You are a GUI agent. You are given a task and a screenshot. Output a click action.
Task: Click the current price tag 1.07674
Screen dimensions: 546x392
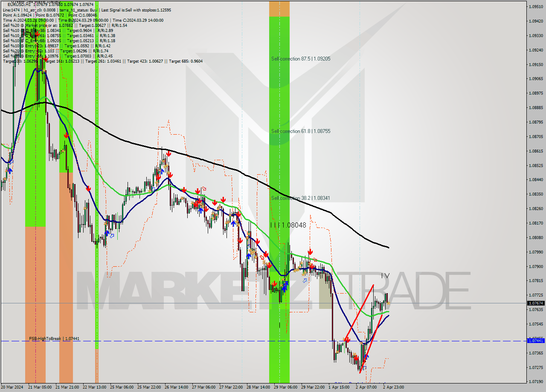[536, 303]
